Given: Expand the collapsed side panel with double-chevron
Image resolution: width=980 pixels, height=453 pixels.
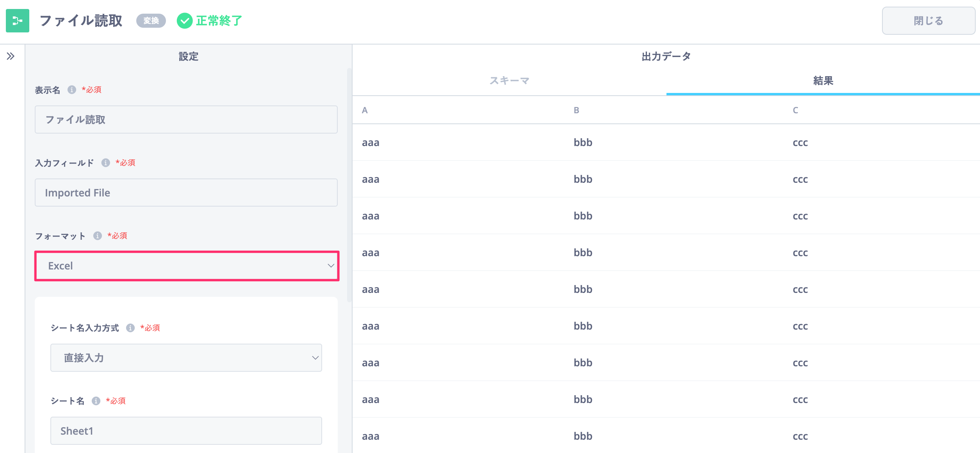Looking at the screenshot, I should click(x=11, y=56).
